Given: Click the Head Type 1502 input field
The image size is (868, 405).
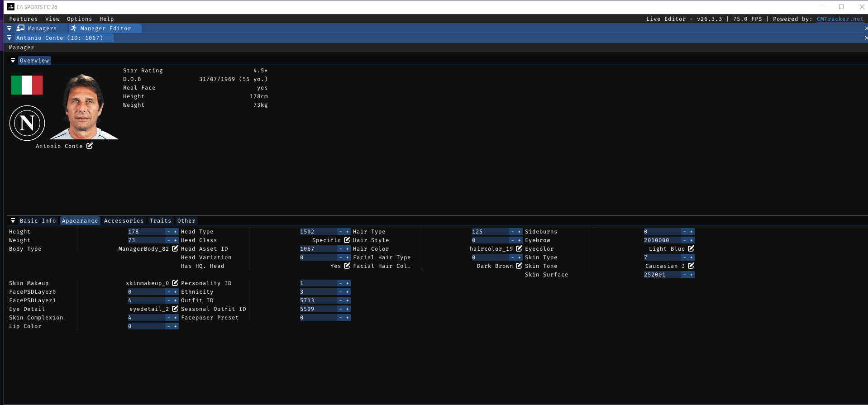Looking at the screenshot, I should point(318,232).
